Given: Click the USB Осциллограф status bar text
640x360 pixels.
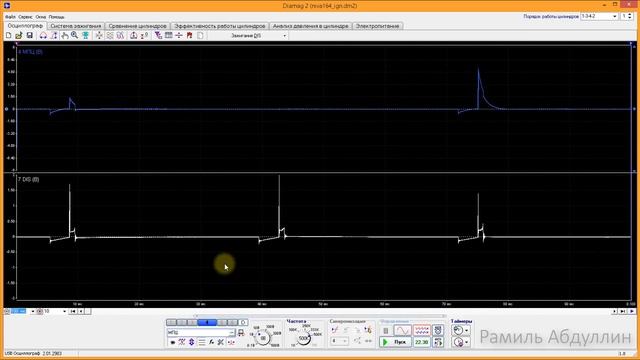Looking at the screenshot, I should click(33, 353).
